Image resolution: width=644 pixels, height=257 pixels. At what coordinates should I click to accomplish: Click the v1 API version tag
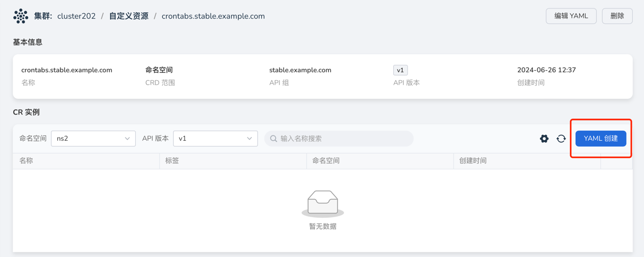[x=400, y=70]
